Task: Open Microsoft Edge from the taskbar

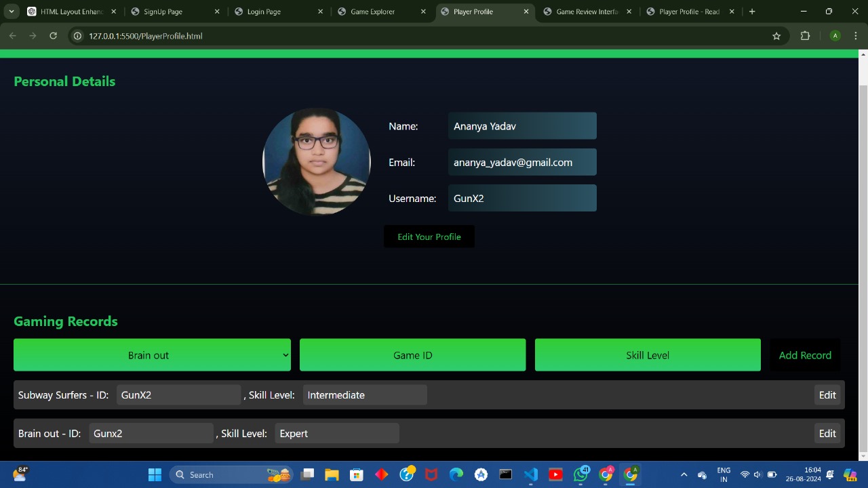Action: (456, 474)
